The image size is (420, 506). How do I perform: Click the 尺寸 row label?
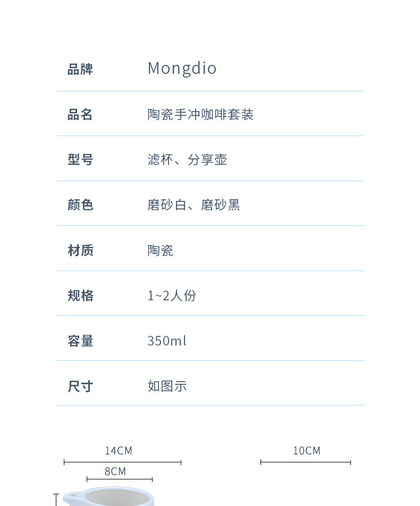click(80, 386)
